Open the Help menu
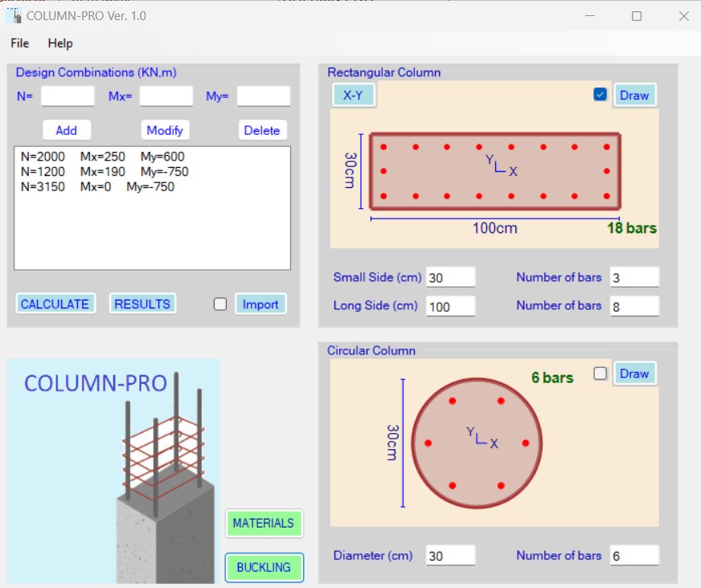This screenshot has width=701, height=588. [60, 43]
